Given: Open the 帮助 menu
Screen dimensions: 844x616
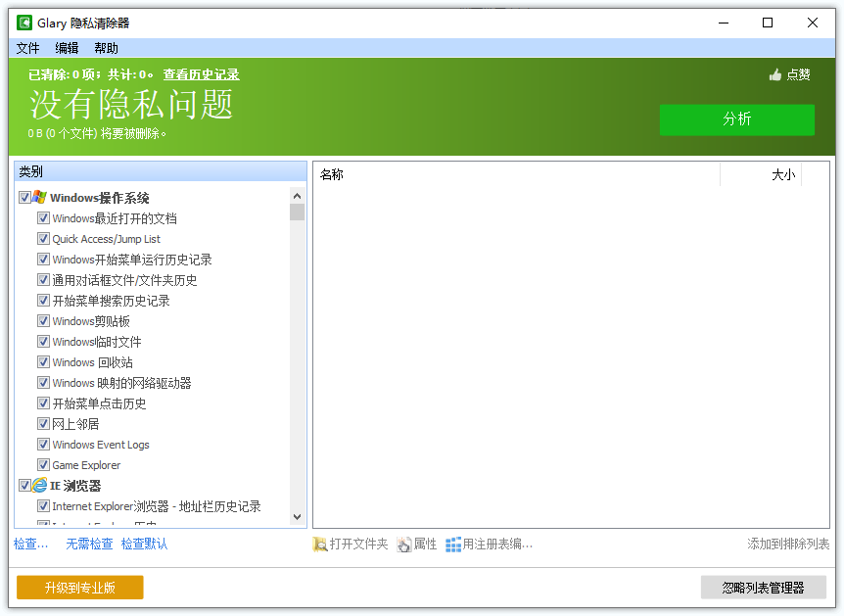Looking at the screenshot, I should click(106, 48).
